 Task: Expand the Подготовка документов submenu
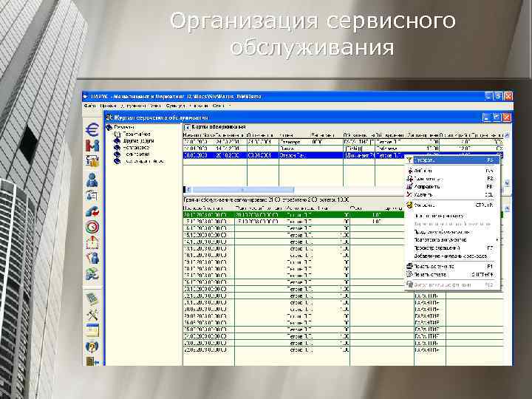click(452, 240)
